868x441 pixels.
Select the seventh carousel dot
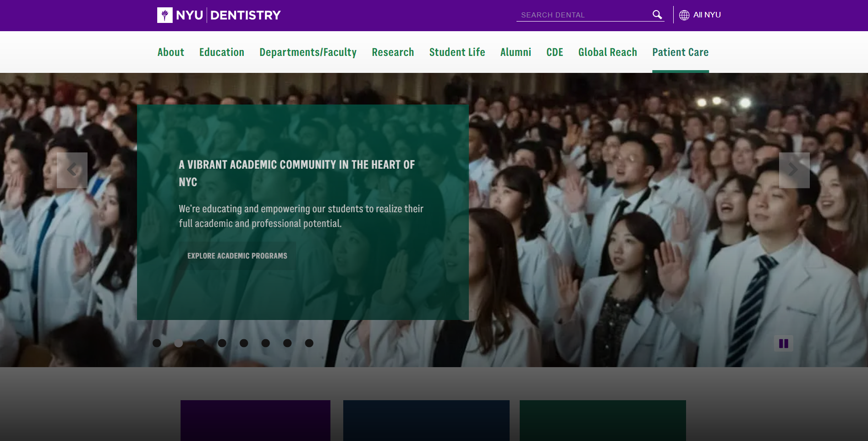pos(287,343)
